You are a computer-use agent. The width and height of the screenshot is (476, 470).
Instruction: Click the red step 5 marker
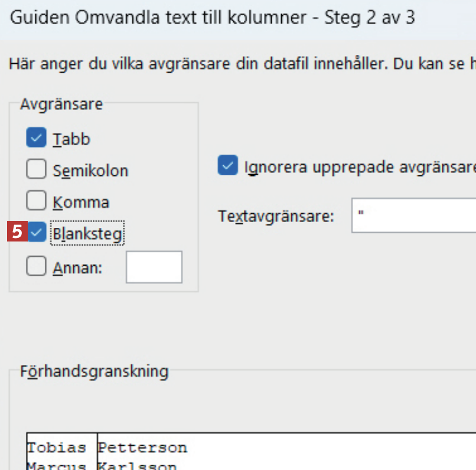pos(17,232)
